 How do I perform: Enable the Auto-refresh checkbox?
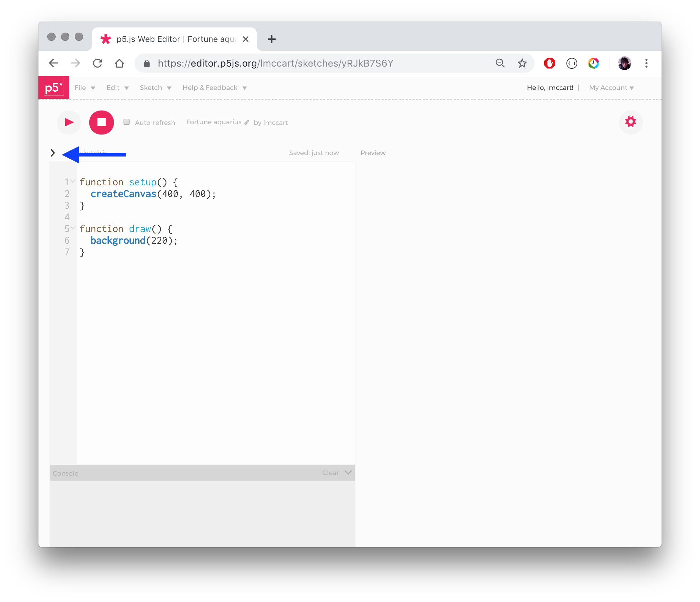pos(127,122)
